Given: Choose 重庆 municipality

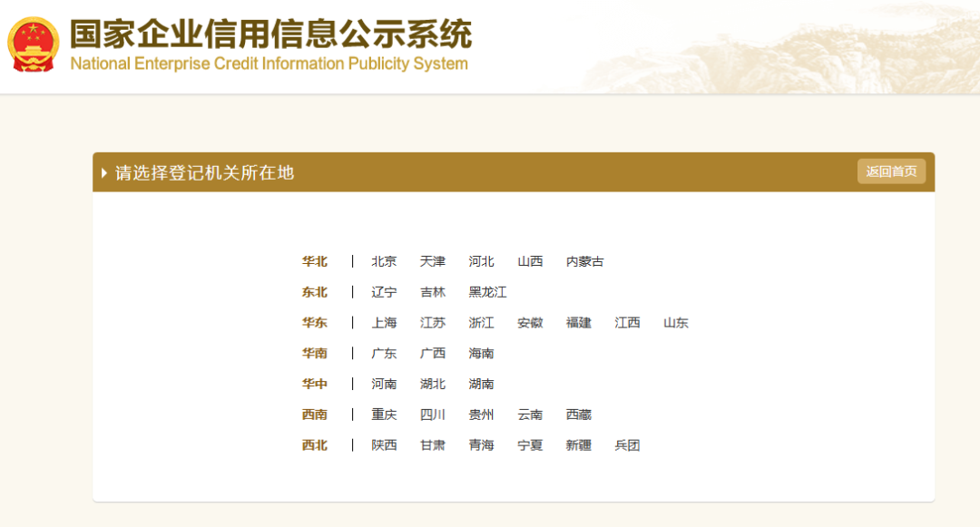Looking at the screenshot, I should pos(384,415).
